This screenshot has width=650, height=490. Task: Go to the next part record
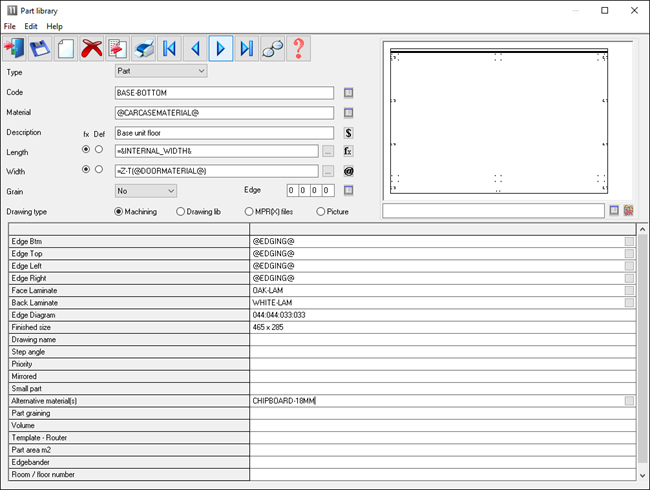pyautogui.click(x=221, y=48)
